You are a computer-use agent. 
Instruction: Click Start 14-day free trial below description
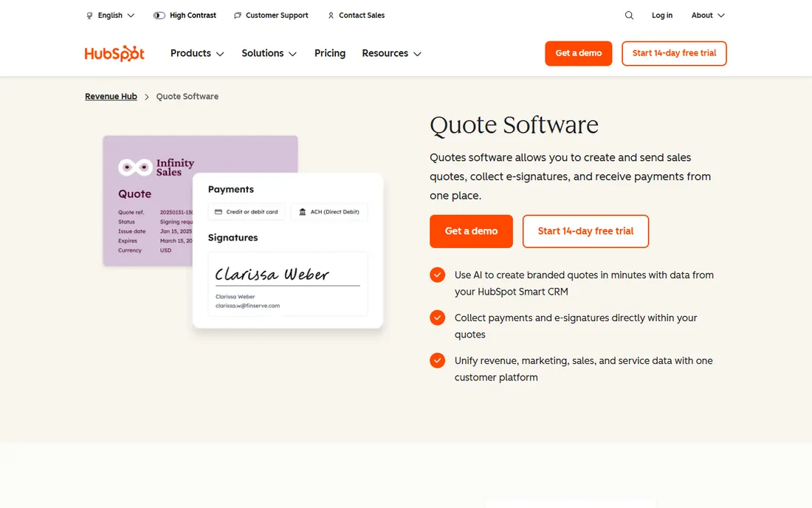click(x=585, y=231)
